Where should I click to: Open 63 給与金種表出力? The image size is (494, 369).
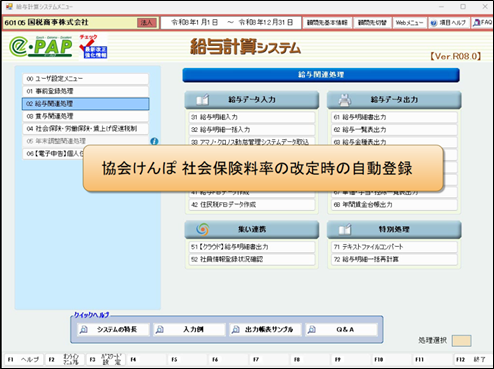point(394,141)
